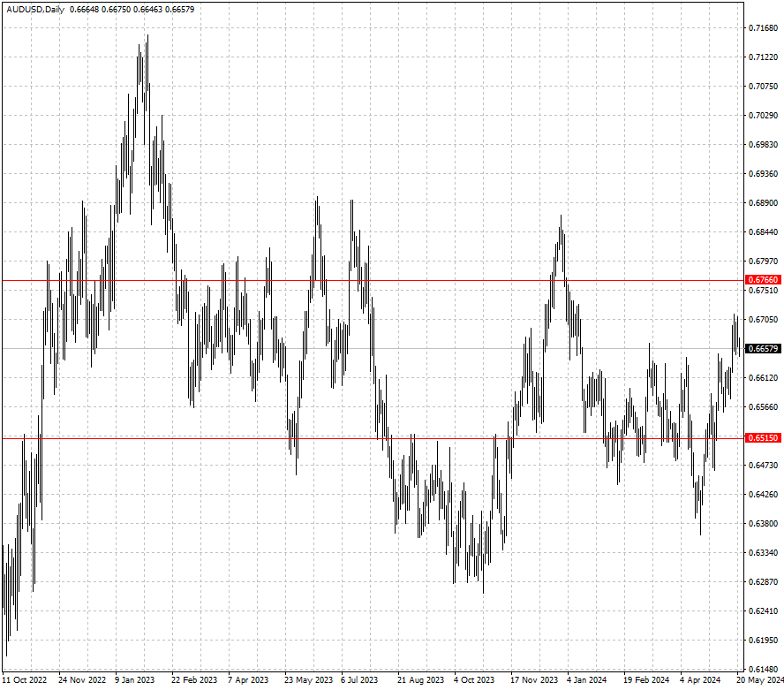
Task: Click the 0.70750 price axis value
Action: coord(763,86)
